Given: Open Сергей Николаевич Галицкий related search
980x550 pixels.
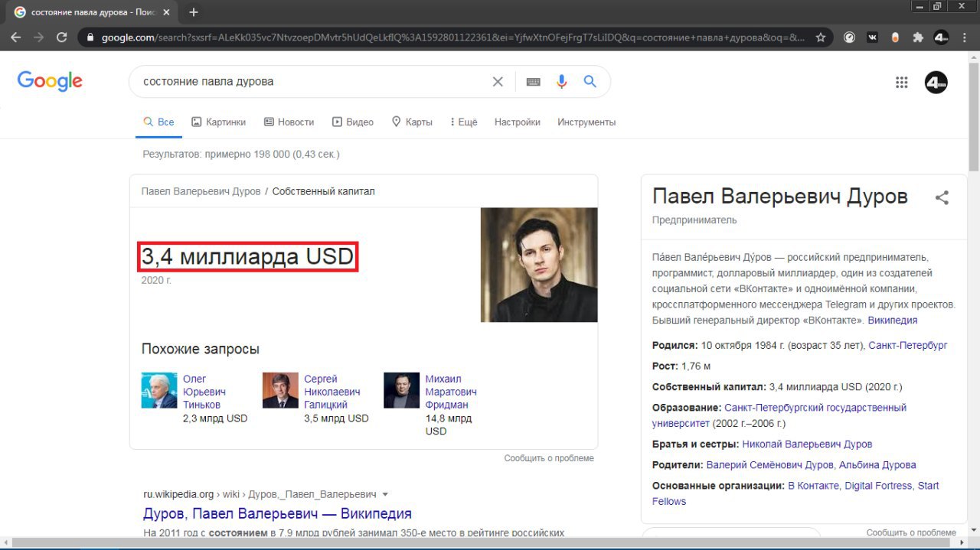Looking at the screenshot, I should [332, 392].
